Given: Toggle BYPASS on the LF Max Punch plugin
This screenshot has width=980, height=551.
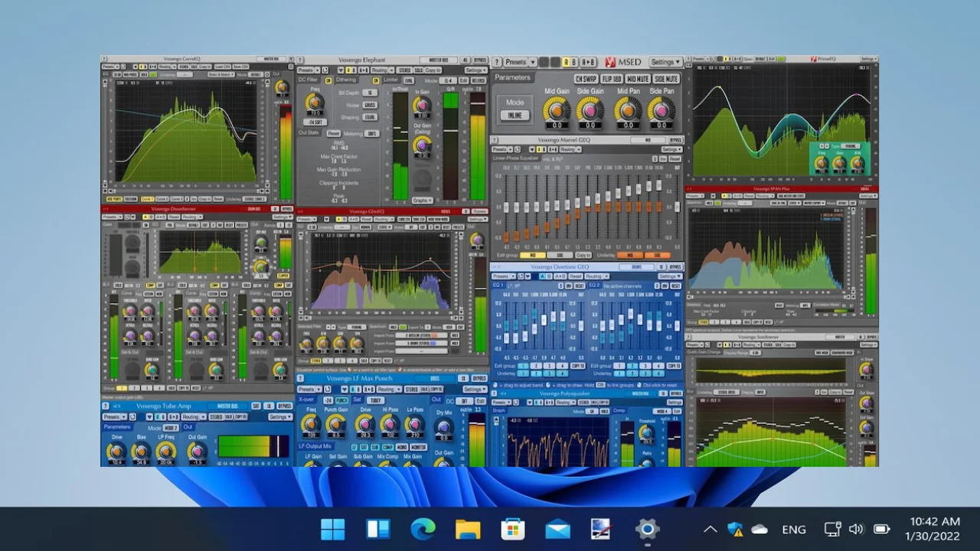Looking at the screenshot, I should [x=479, y=378].
